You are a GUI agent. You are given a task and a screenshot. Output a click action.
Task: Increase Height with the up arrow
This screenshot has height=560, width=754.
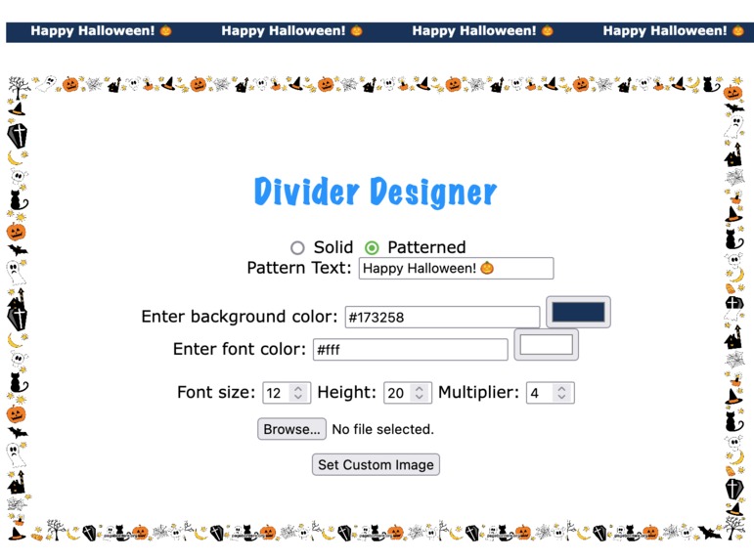pyautogui.click(x=420, y=388)
